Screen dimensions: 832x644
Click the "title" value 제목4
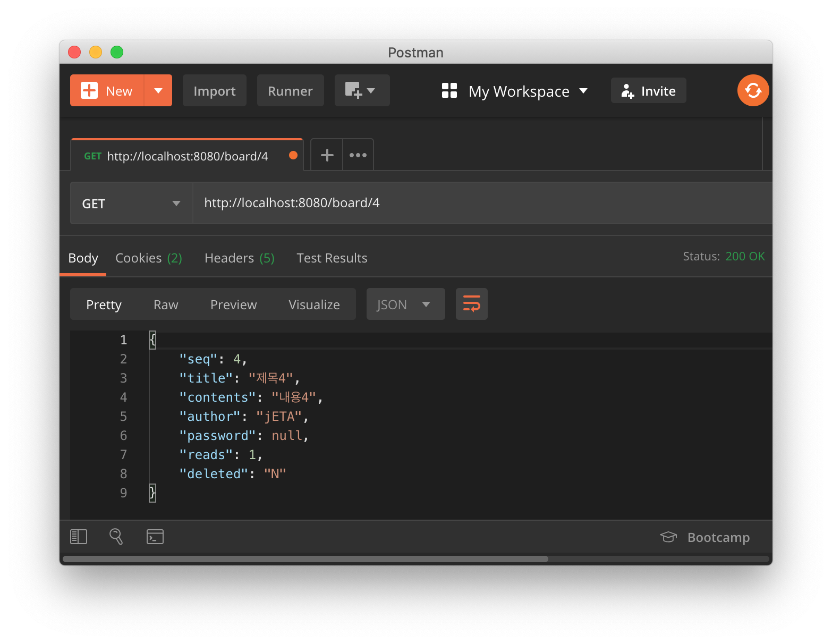pyautogui.click(x=271, y=378)
